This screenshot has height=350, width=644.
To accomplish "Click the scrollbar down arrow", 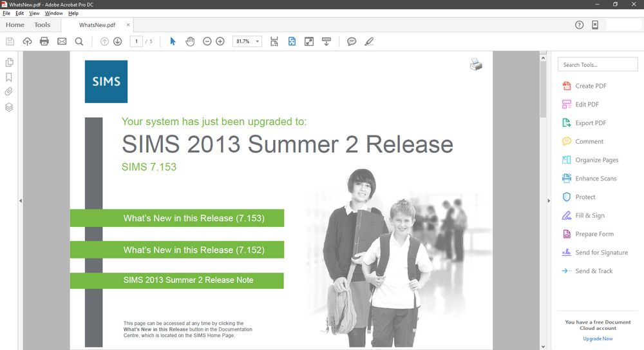I will [x=543, y=346].
